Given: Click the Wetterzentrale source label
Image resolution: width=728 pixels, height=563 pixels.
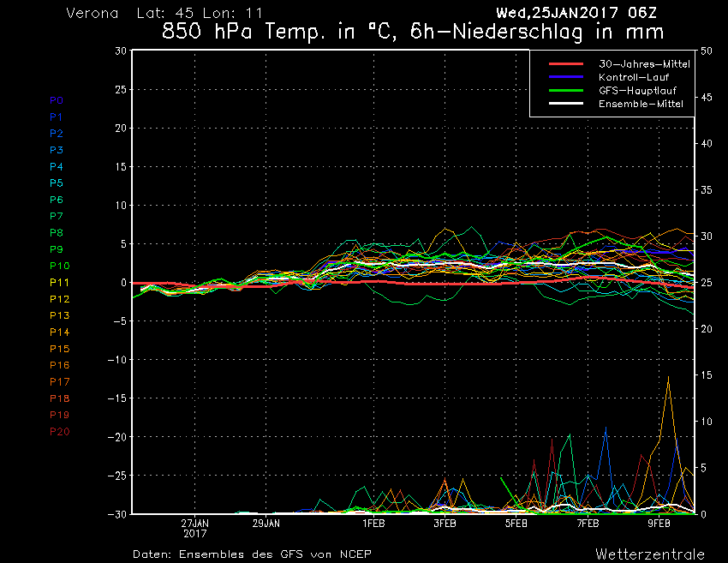Looking at the screenshot, I should (x=650, y=554).
